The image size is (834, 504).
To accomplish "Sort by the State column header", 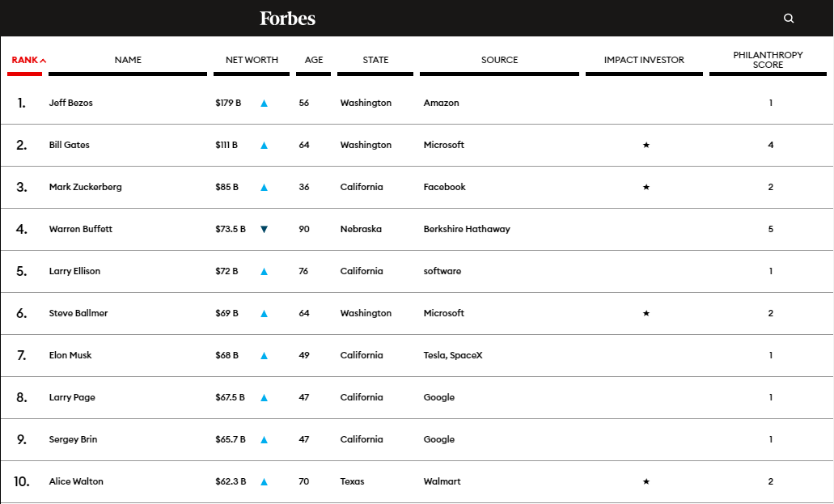I will coord(375,60).
